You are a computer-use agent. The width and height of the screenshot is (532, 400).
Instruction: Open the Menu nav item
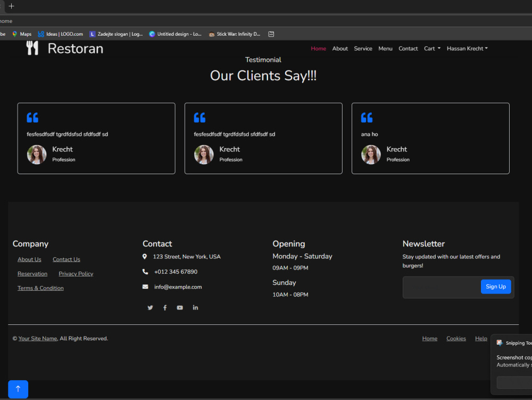coord(385,48)
